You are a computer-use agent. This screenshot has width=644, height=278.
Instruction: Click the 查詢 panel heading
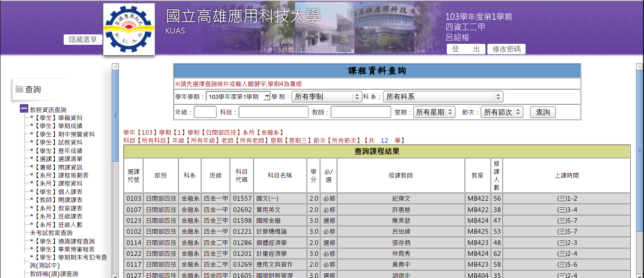[x=33, y=89]
